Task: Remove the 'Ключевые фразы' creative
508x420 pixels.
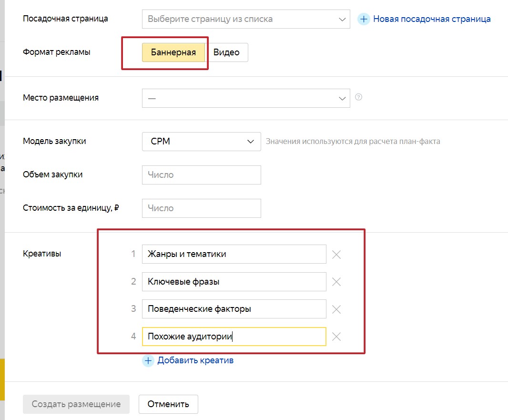Action: 336,282
